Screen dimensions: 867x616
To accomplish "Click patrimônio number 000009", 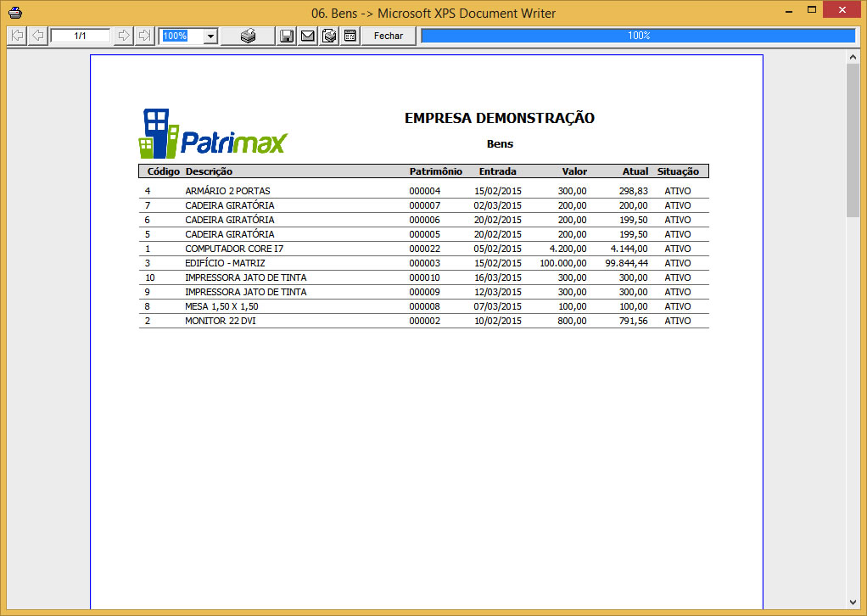I will [425, 292].
